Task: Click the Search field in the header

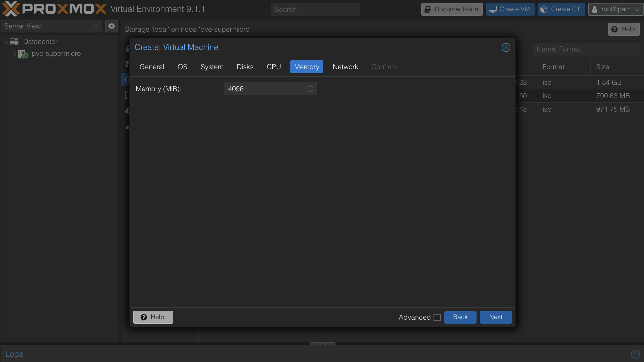Action: 315,9
